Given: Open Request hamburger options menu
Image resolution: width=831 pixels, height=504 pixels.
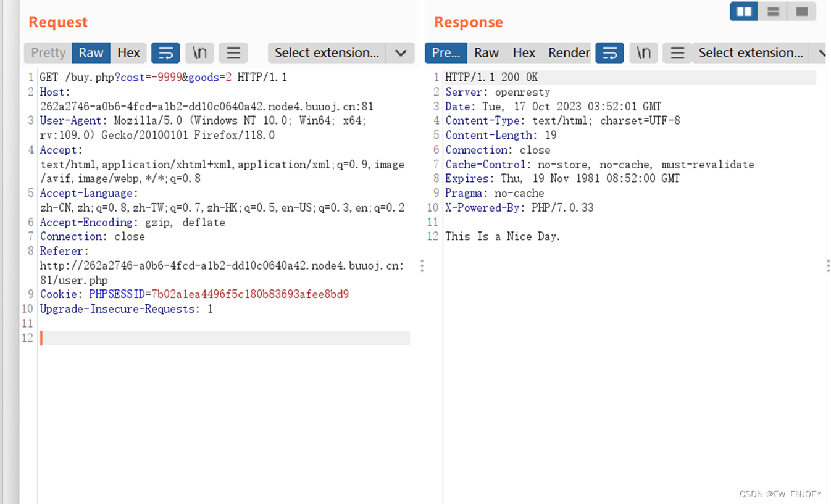Looking at the screenshot, I should [233, 52].
